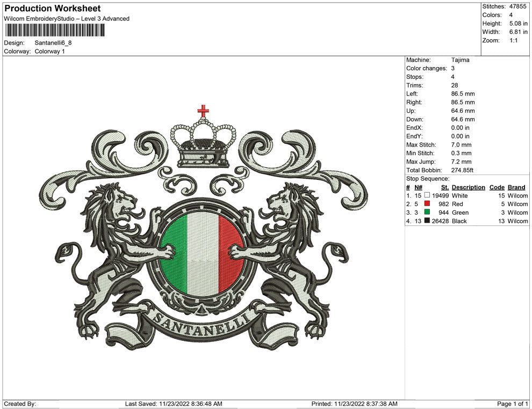Click the 'Colorway 1' value
The width and height of the screenshot is (532, 409).
pyautogui.click(x=49, y=51)
